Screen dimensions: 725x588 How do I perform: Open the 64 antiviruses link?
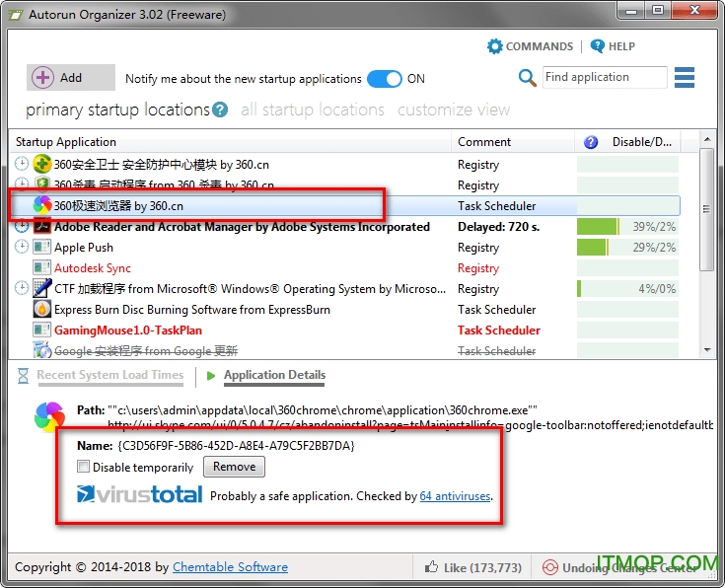point(455,496)
